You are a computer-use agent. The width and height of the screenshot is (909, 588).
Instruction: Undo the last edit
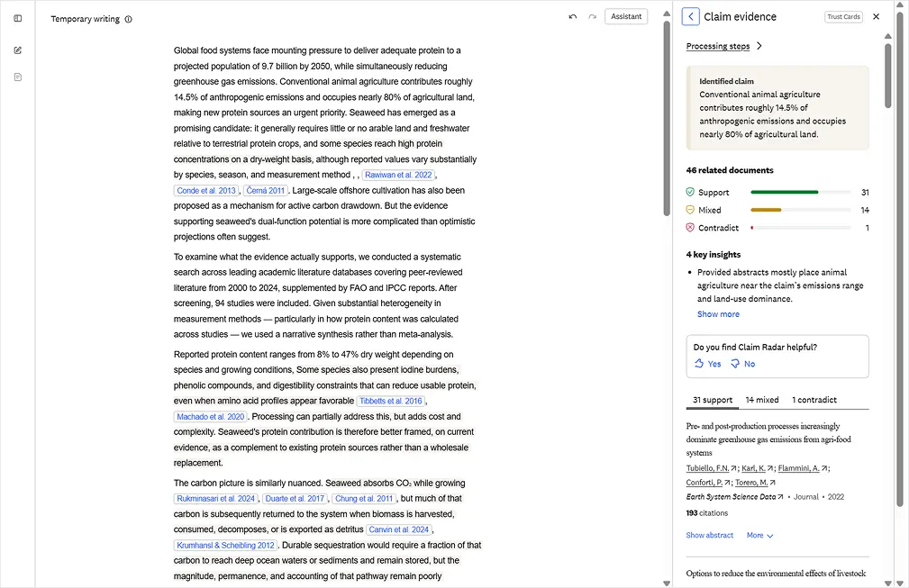[x=573, y=17]
